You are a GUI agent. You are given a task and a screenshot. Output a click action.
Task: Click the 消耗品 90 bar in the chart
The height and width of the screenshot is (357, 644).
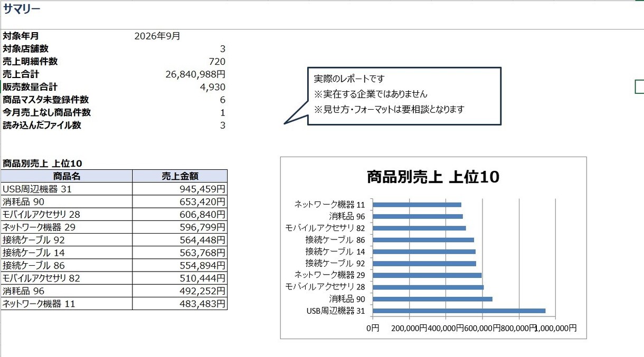433,299
